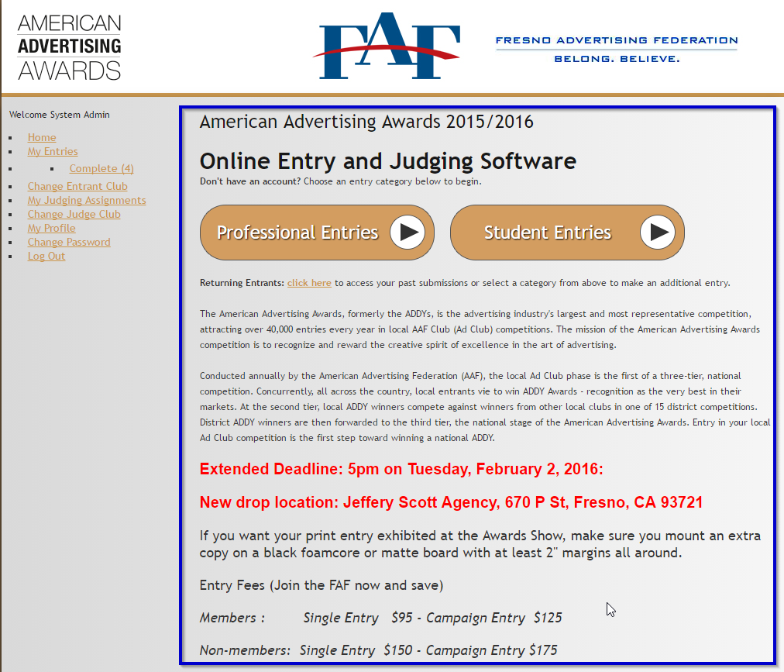
Task: Open My Judging Assignments
Action: pos(87,200)
